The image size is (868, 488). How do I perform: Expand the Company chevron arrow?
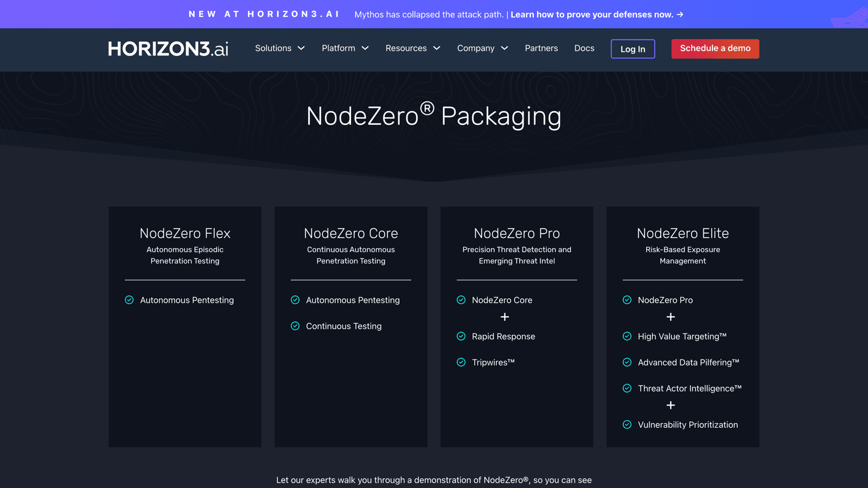click(505, 48)
